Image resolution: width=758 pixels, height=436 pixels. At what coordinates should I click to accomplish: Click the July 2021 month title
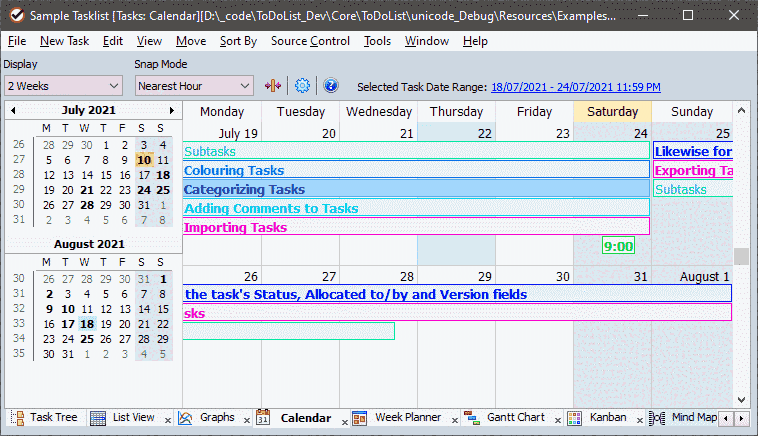click(x=89, y=110)
